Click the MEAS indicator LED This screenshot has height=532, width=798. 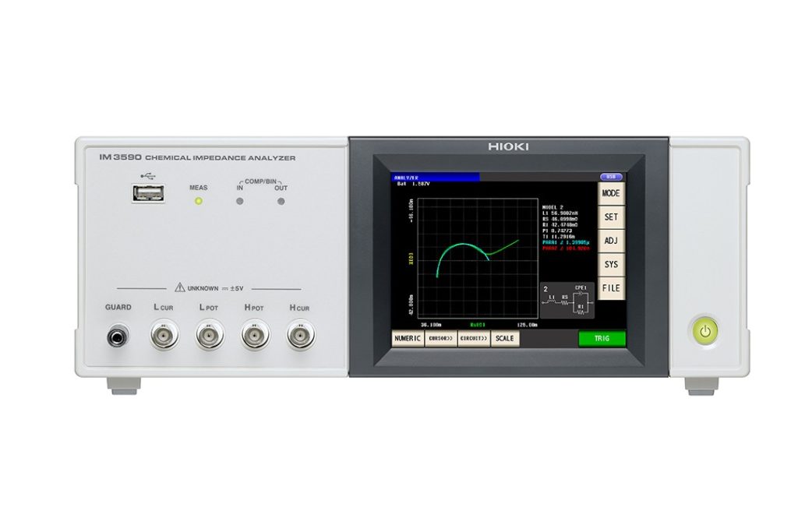(x=199, y=201)
